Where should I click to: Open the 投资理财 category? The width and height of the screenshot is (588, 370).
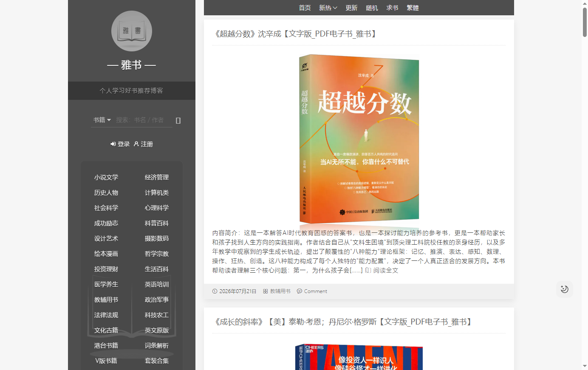click(x=106, y=269)
